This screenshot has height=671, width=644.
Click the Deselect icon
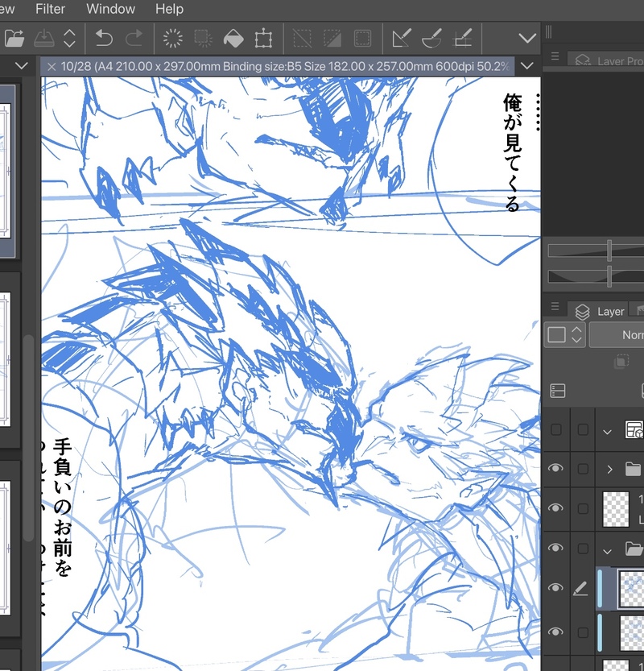coord(302,39)
